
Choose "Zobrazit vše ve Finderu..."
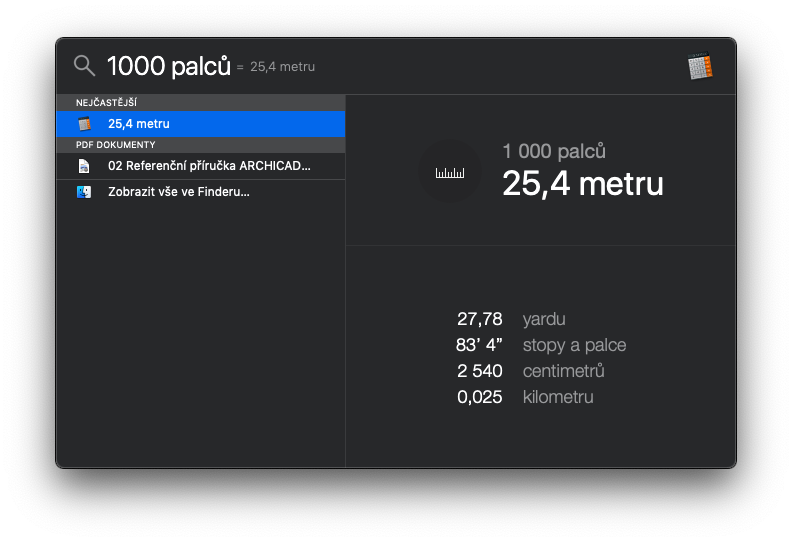point(179,192)
